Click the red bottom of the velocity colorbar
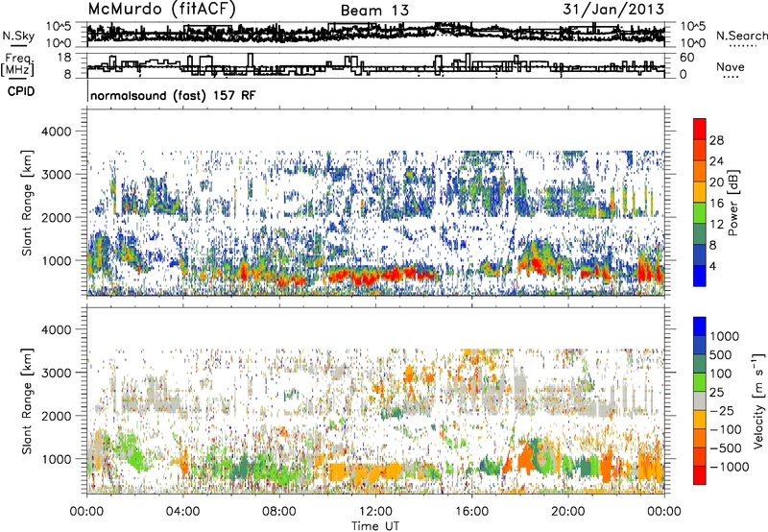This screenshot has width=768, height=532. pyautogui.click(x=700, y=475)
